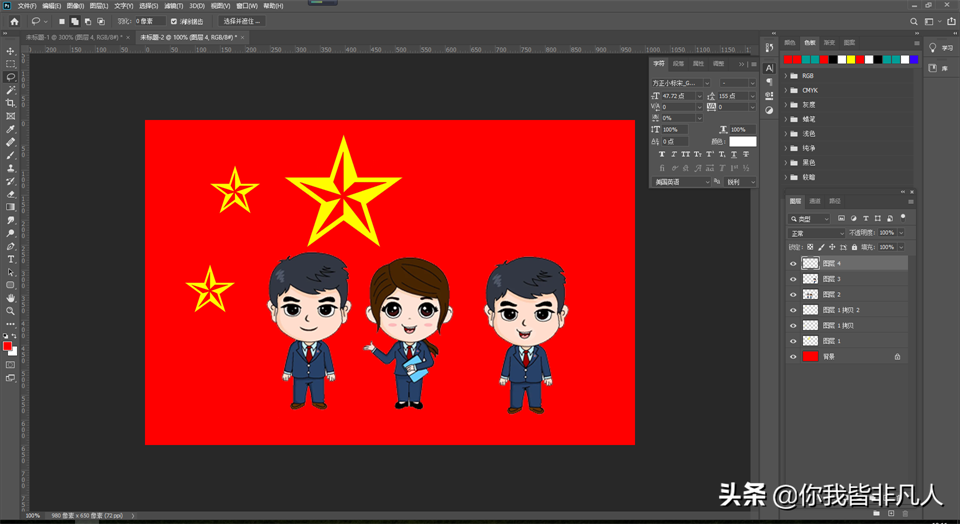
Task: Hide layer 图层 2 with its eye
Action: click(793, 294)
